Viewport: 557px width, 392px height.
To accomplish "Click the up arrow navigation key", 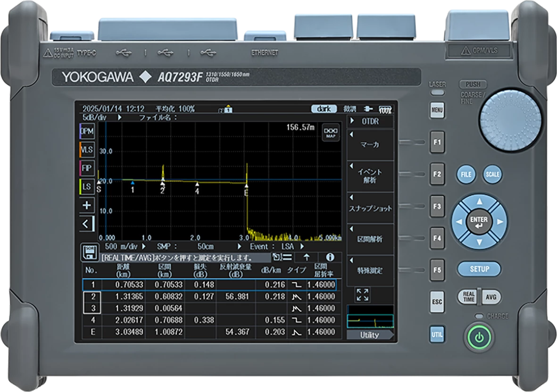I will [x=480, y=202].
